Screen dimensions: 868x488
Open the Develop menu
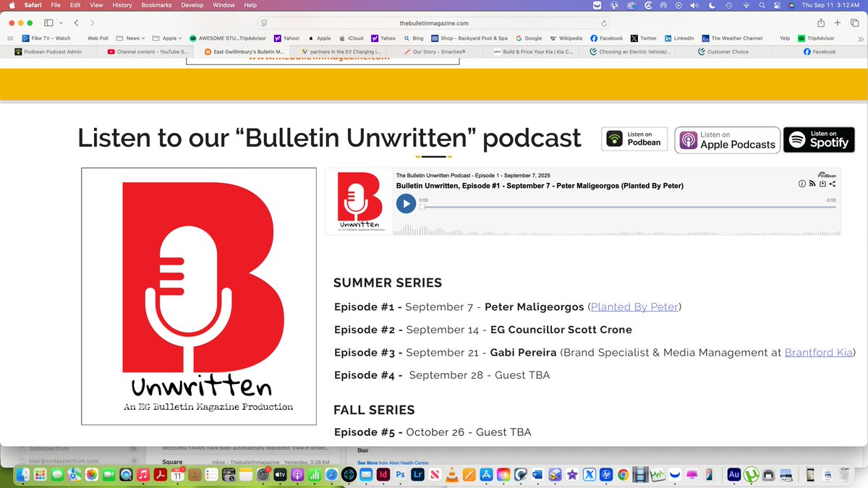point(192,5)
